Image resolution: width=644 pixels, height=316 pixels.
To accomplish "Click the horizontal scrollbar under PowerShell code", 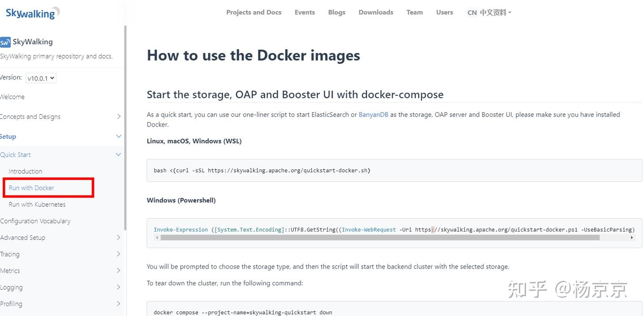I will pos(379,238).
